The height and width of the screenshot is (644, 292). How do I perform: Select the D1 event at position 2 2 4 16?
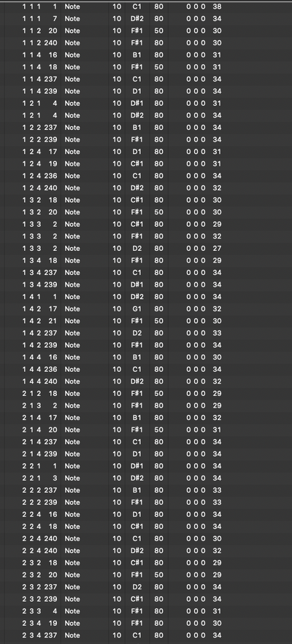146,514
